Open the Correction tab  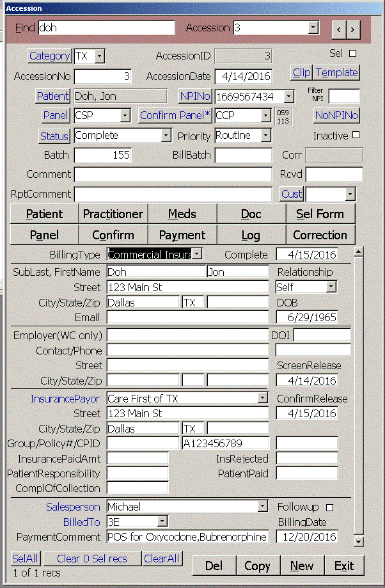[320, 235]
